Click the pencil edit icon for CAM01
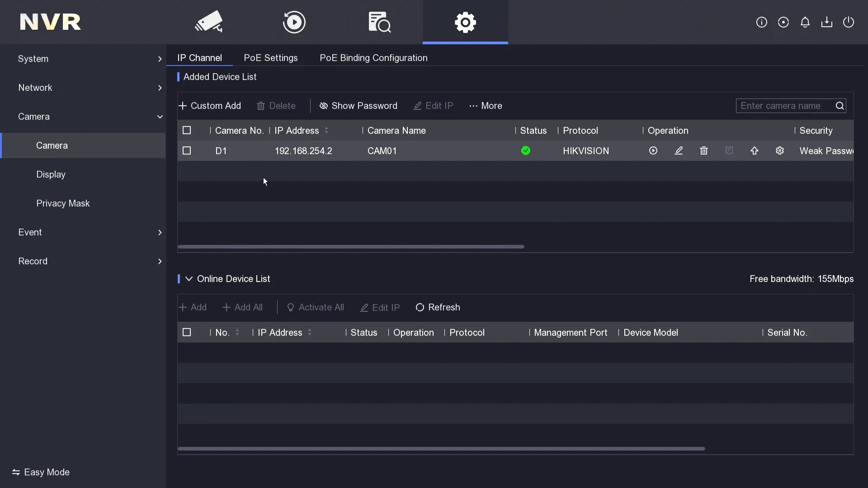868x488 pixels. point(679,151)
